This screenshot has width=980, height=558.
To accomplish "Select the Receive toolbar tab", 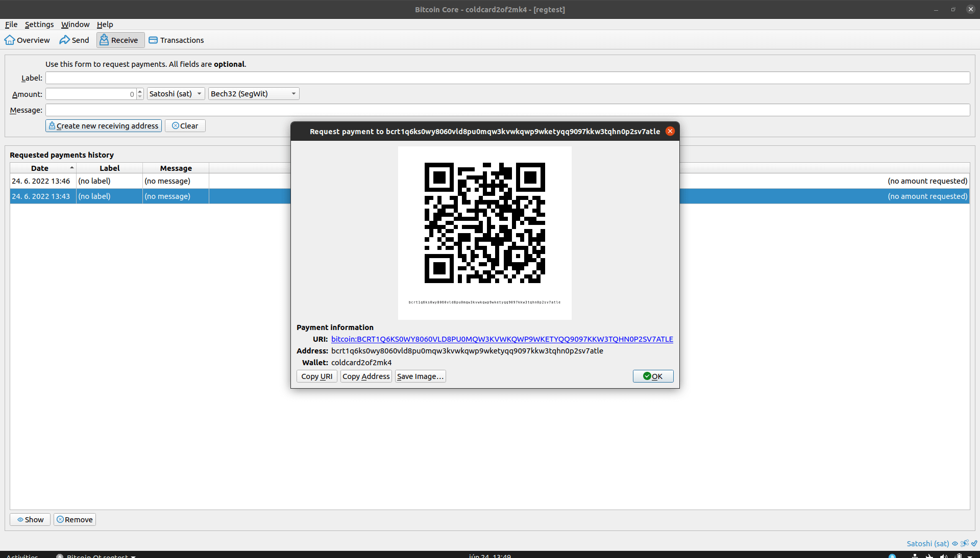I will [120, 40].
